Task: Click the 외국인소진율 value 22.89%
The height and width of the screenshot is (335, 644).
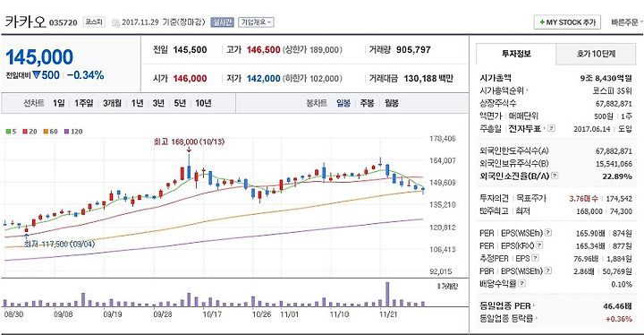Action: [x=617, y=176]
